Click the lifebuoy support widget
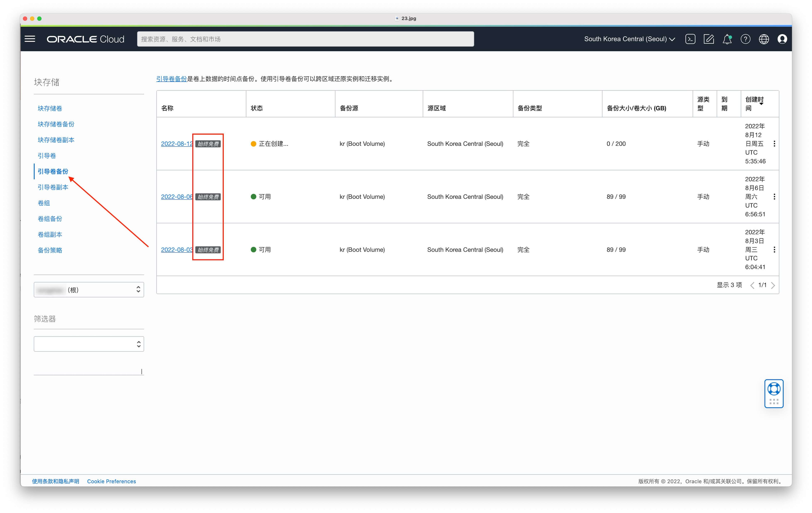The height and width of the screenshot is (513, 812). coord(774,393)
